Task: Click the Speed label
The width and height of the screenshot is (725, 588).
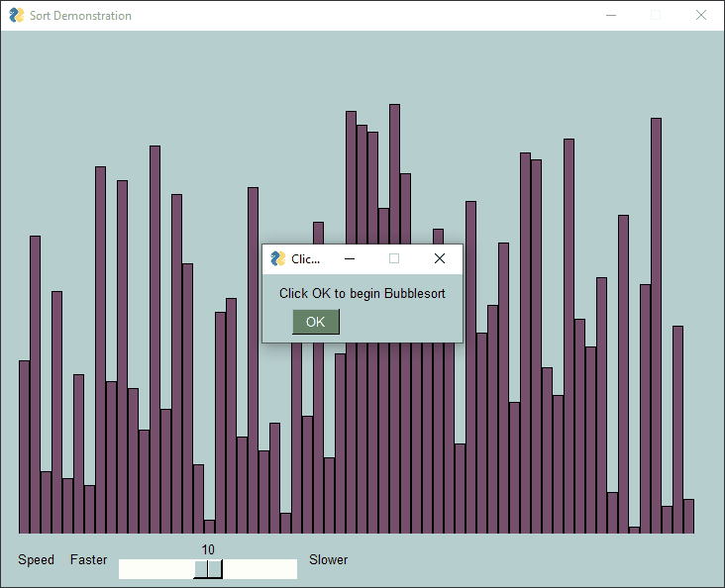Action: 36,559
